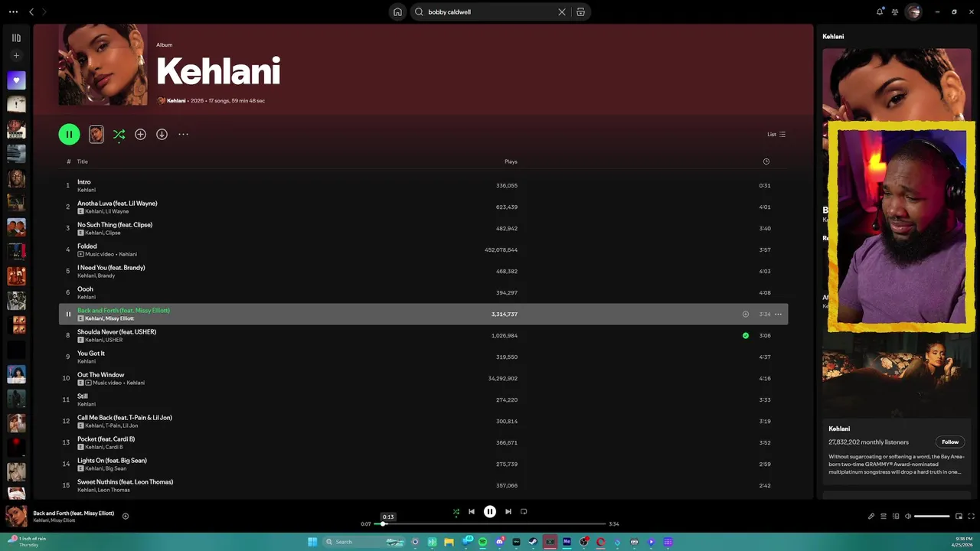This screenshot has height=551, width=980.
Task: Open more options for Back and Forth row
Action: coord(778,314)
